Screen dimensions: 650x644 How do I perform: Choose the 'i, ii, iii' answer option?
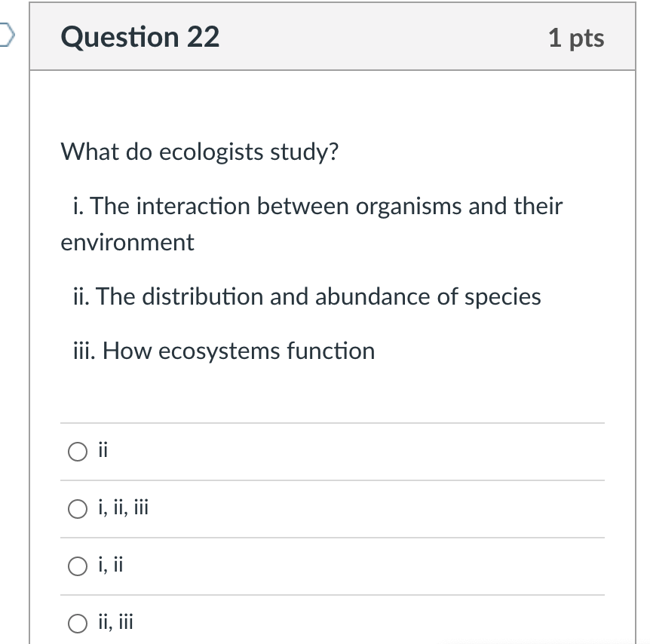pyautogui.click(x=77, y=509)
